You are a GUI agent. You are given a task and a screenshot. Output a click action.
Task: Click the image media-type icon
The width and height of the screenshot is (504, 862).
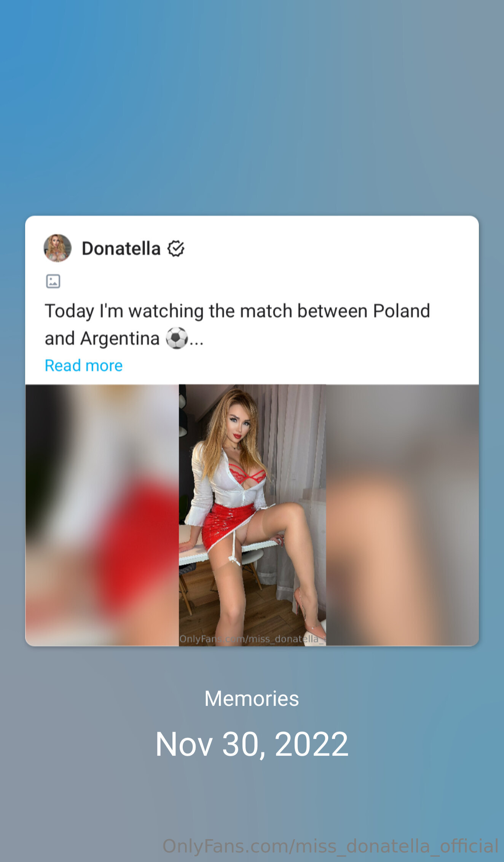[53, 281]
